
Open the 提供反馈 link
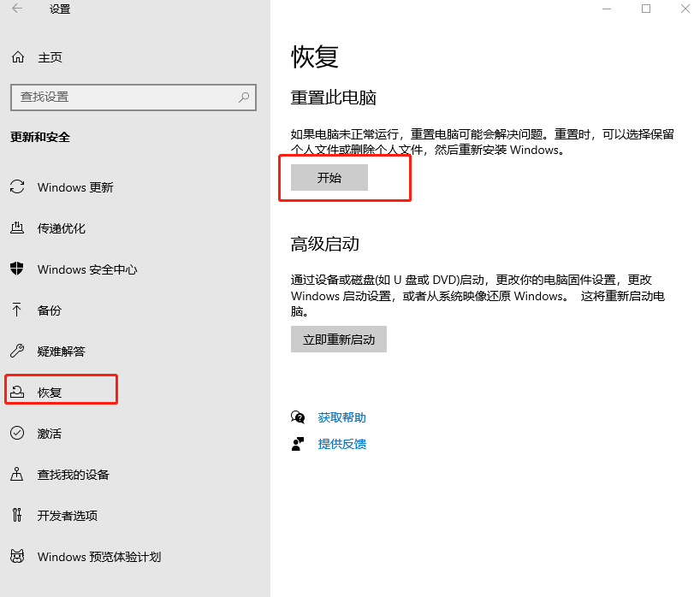click(341, 444)
